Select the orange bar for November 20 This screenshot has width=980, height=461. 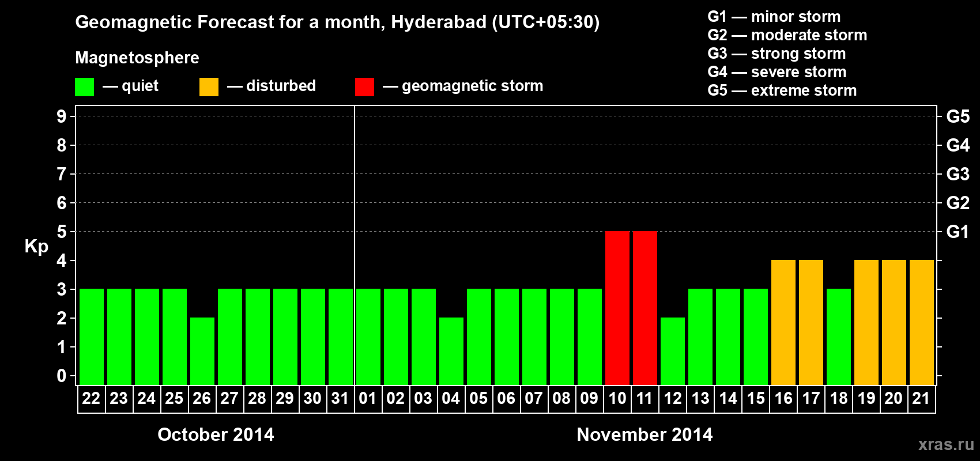click(x=894, y=322)
